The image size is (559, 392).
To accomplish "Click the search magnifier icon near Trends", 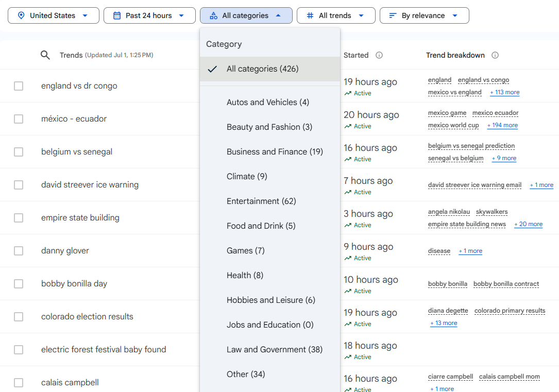I will (x=45, y=55).
